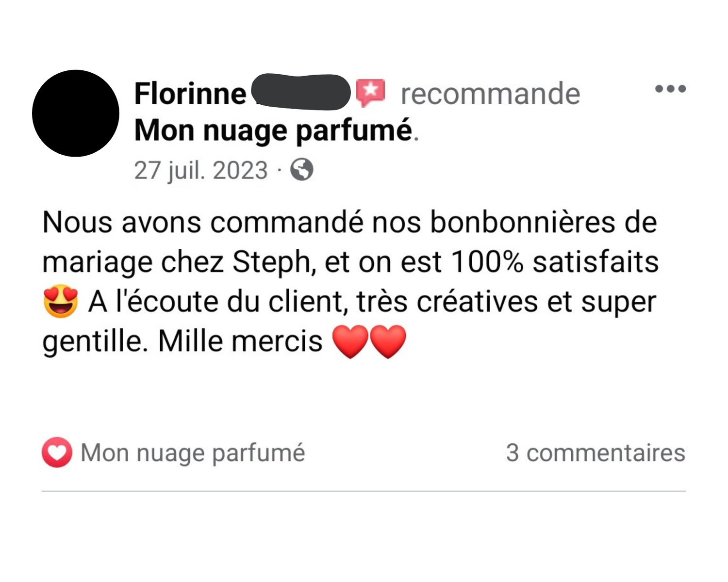Image resolution: width=728 pixels, height=582 pixels.
Task: Click the 27 juil. 2023 post date
Action: tap(201, 170)
